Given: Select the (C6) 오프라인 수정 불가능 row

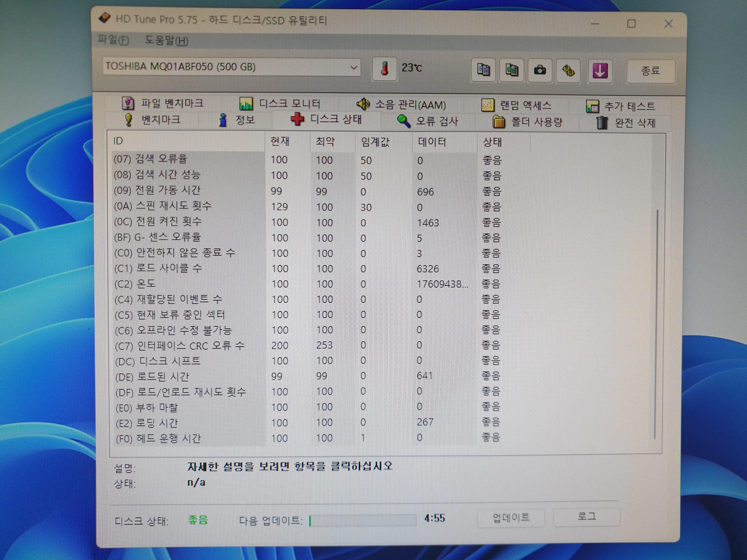Looking at the screenshot, I should click(307, 330).
